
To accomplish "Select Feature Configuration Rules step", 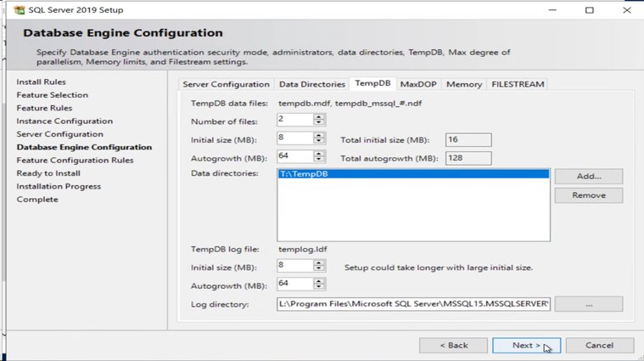I will click(x=76, y=161).
